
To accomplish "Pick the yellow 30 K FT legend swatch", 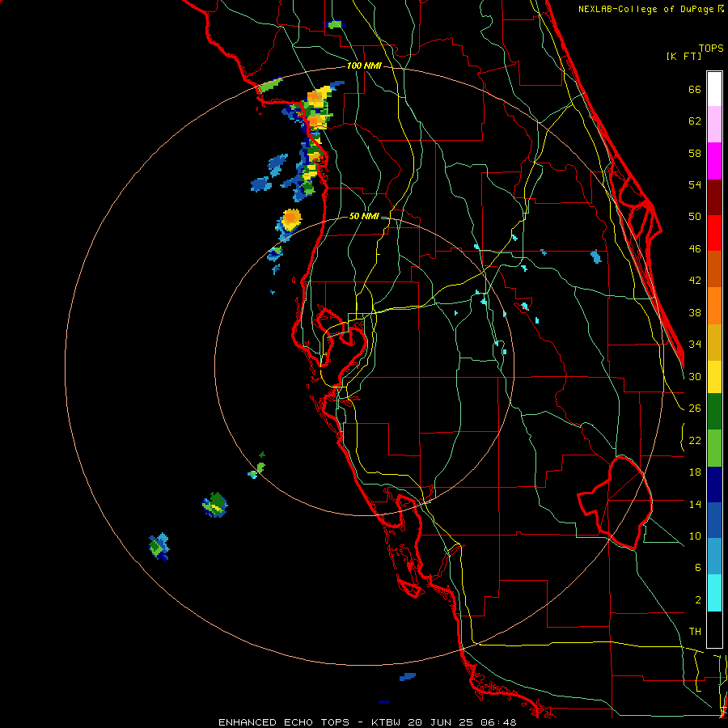I will pyautogui.click(x=714, y=377).
